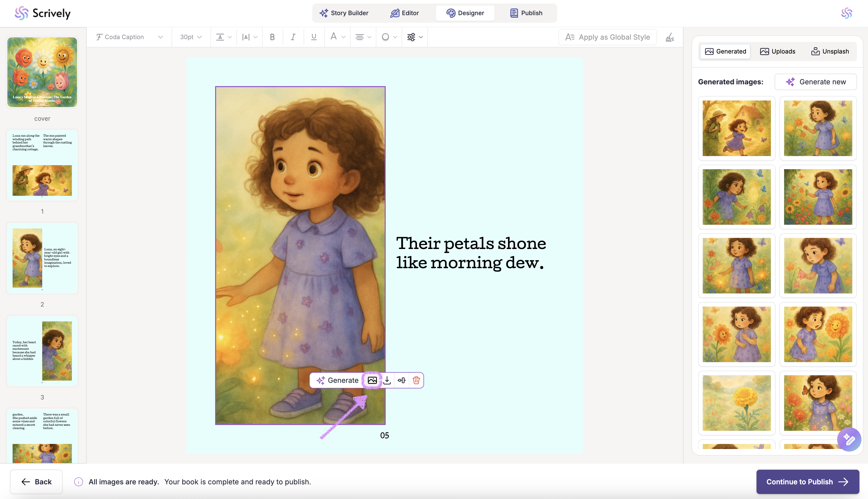Click Continue to Publish button
The width and height of the screenshot is (868, 499).
tap(807, 482)
